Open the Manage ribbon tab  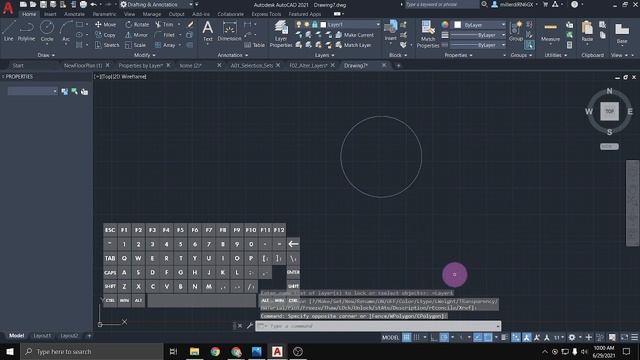click(x=151, y=14)
